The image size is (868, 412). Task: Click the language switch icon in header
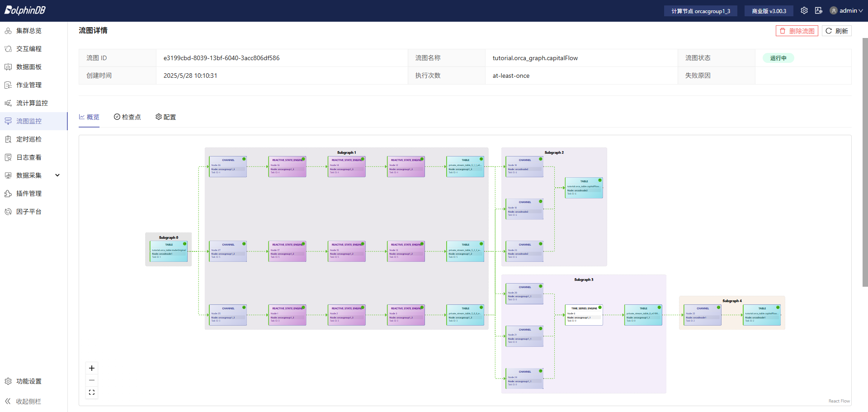pos(819,11)
